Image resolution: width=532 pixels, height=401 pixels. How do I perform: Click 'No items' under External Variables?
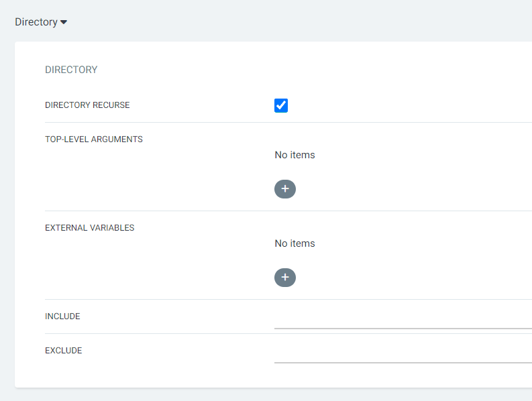(295, 243)
